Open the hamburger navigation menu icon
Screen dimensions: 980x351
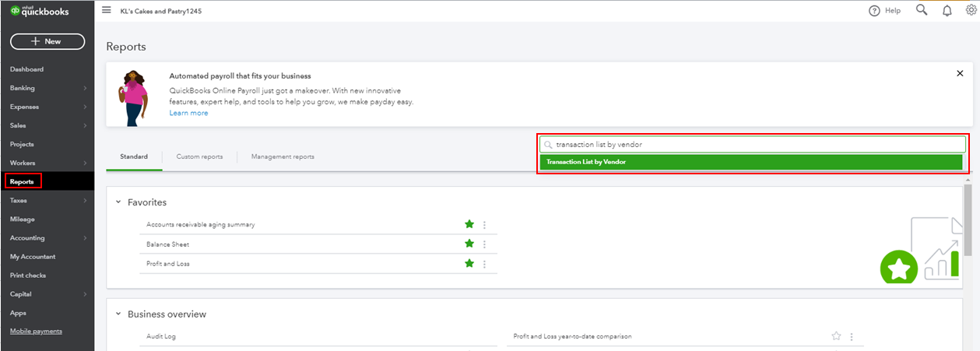[107, 10]
